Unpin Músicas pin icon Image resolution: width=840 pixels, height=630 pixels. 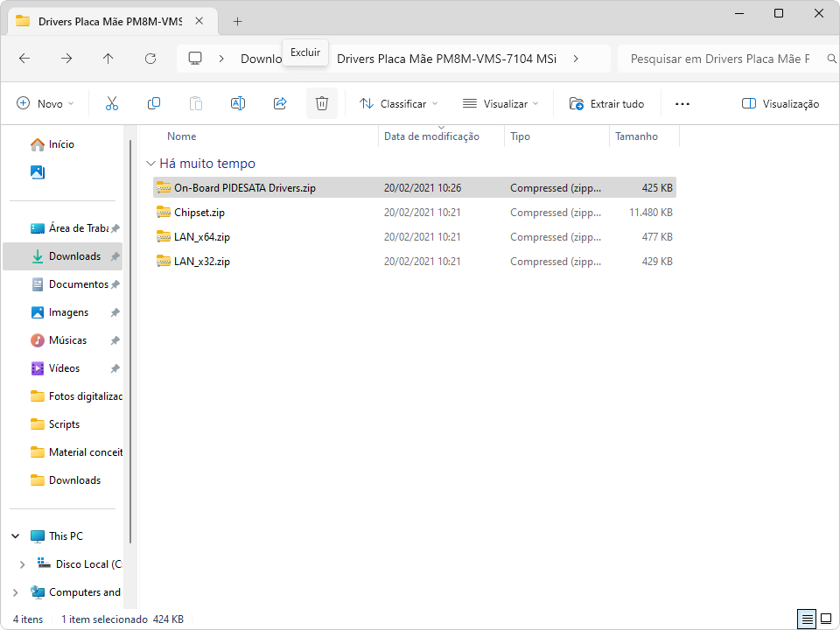pos(115,340)
